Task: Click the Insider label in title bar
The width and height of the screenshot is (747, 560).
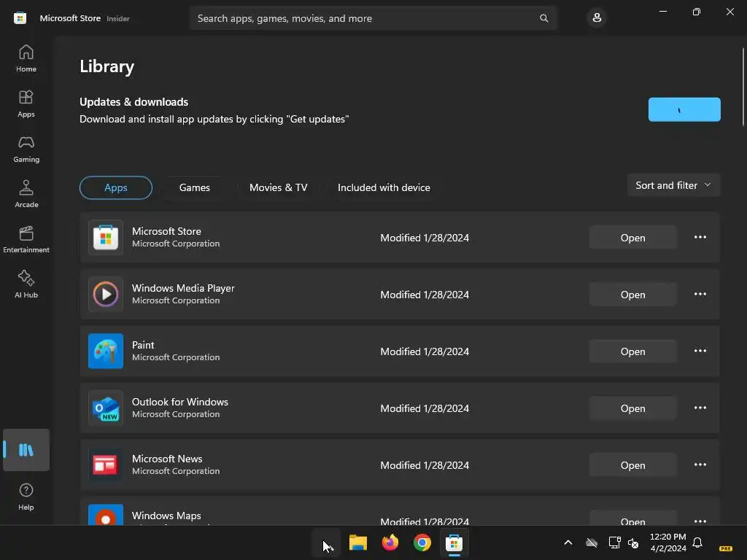Action: pos(118,18)
